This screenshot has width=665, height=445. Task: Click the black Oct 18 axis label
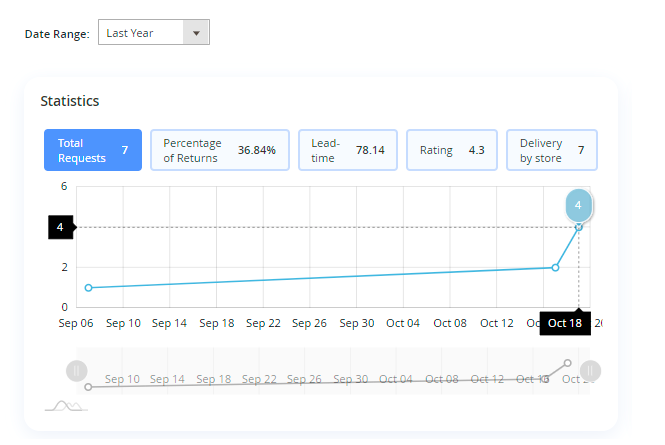pos(565,323)
